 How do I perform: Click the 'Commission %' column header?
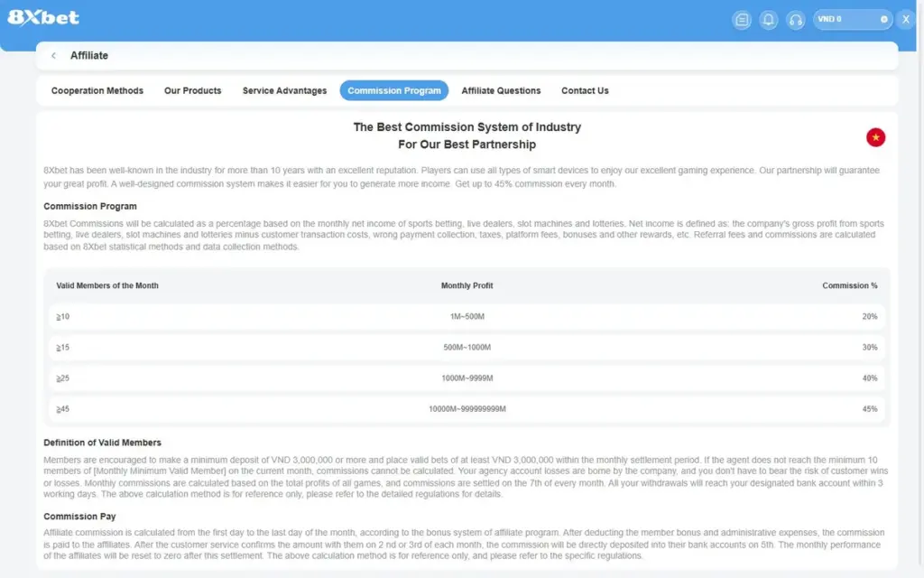pyautogui.click(x=850, y=285)
